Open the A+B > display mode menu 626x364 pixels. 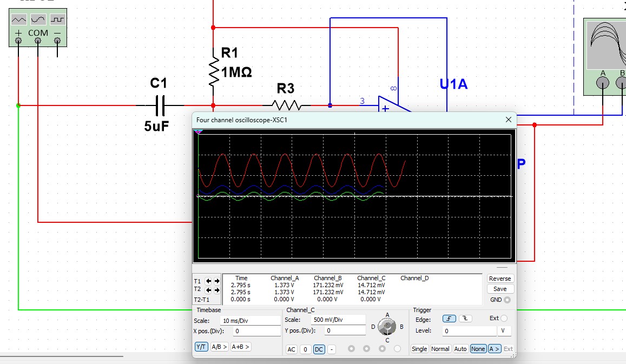[x=240, y=347]
